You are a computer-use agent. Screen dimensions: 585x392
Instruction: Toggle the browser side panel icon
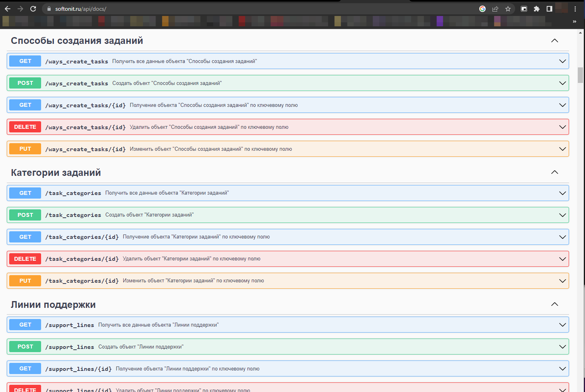click(549, 9)
